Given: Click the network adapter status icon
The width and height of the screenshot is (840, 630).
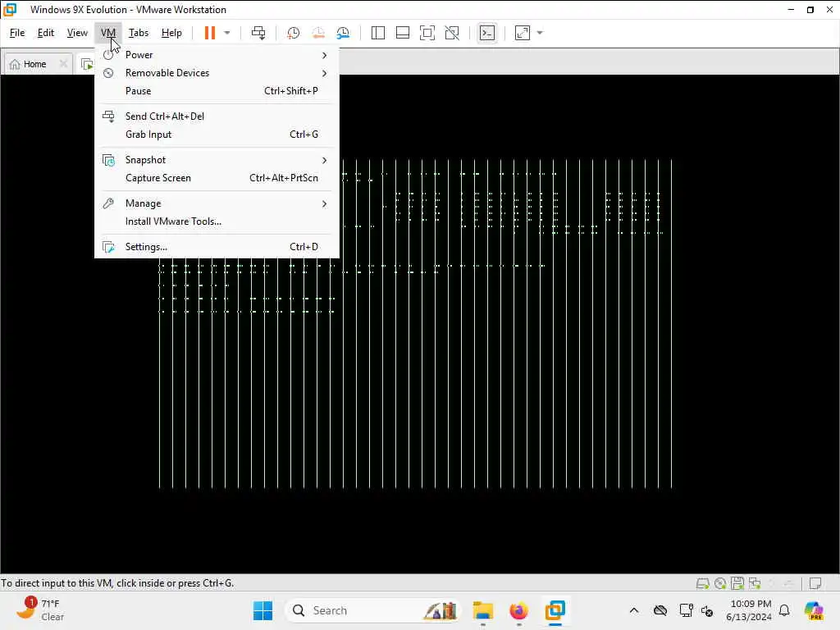Looking at the screenshot, I should pyautogui.click(x=755, y=583).
